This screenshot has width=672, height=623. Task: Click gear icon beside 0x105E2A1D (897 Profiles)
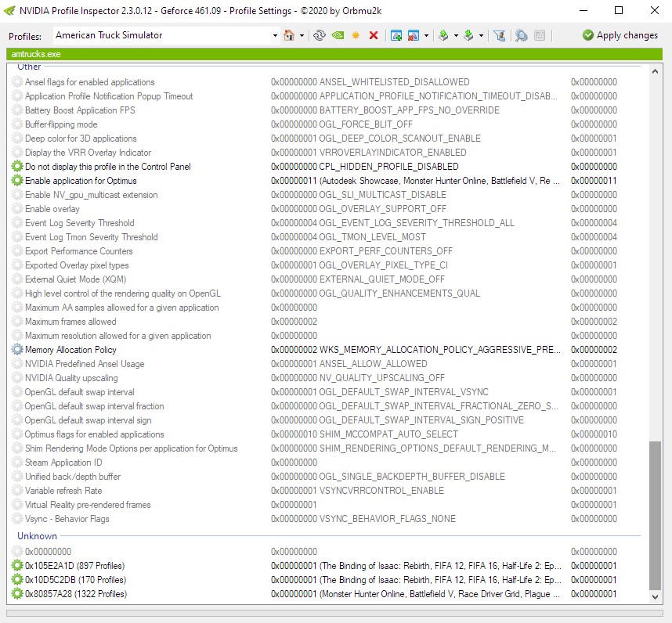point(17,566)
